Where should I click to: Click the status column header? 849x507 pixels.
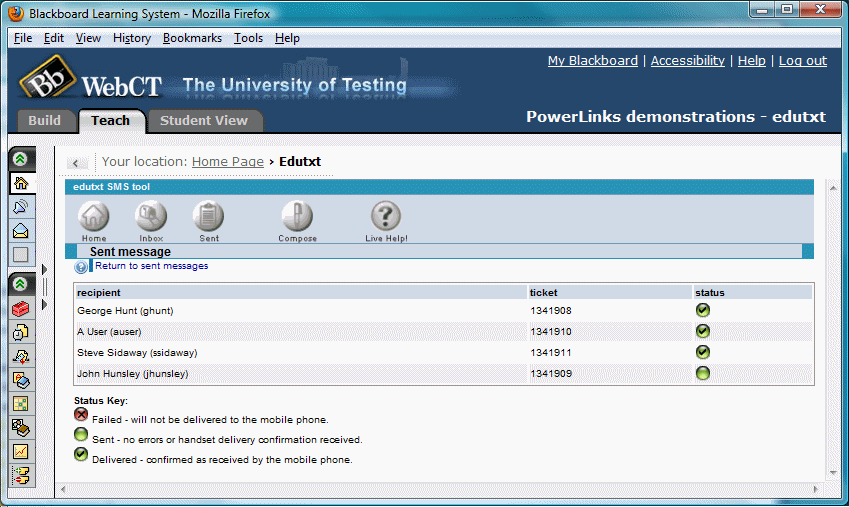753,292
